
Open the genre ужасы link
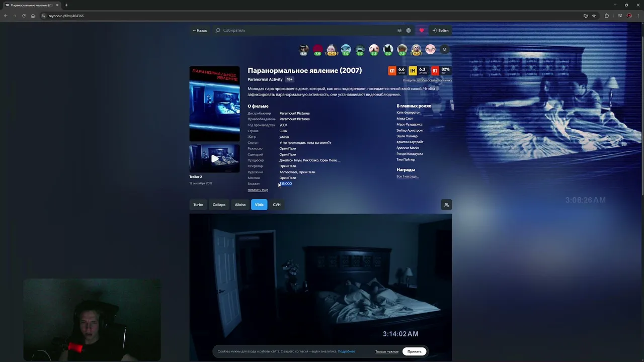coord(284,137)
